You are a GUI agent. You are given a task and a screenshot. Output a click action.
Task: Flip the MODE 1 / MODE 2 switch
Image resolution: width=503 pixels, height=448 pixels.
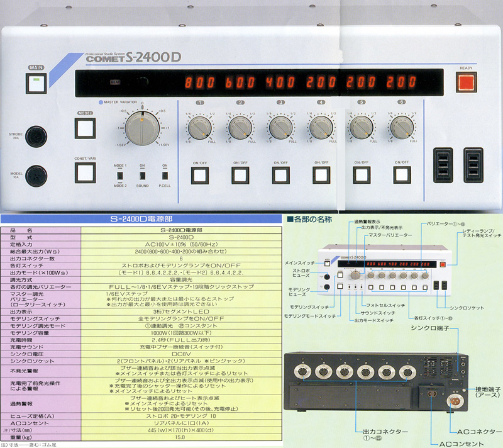120,174
